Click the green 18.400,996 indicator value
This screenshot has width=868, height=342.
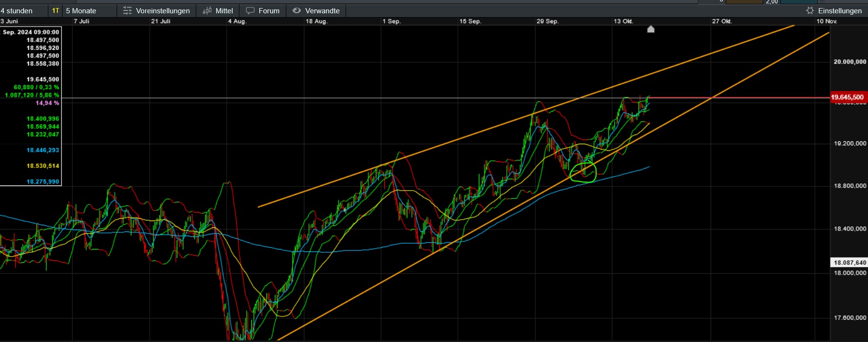point(43,119)
